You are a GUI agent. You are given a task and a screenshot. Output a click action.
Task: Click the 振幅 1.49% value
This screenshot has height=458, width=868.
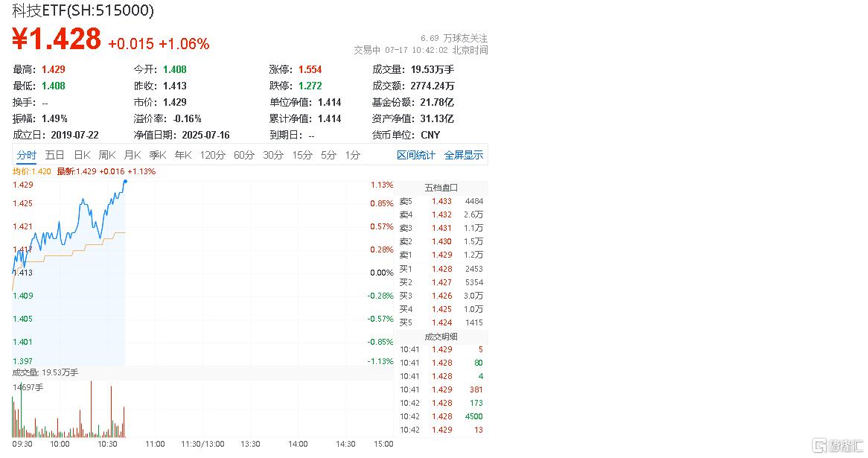[x=54, y=118]
